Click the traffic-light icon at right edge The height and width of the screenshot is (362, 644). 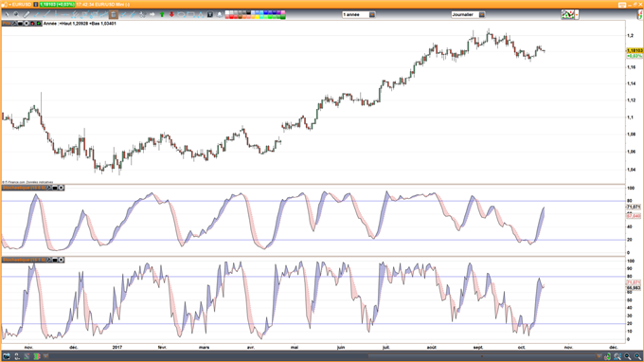pos(640,15)
